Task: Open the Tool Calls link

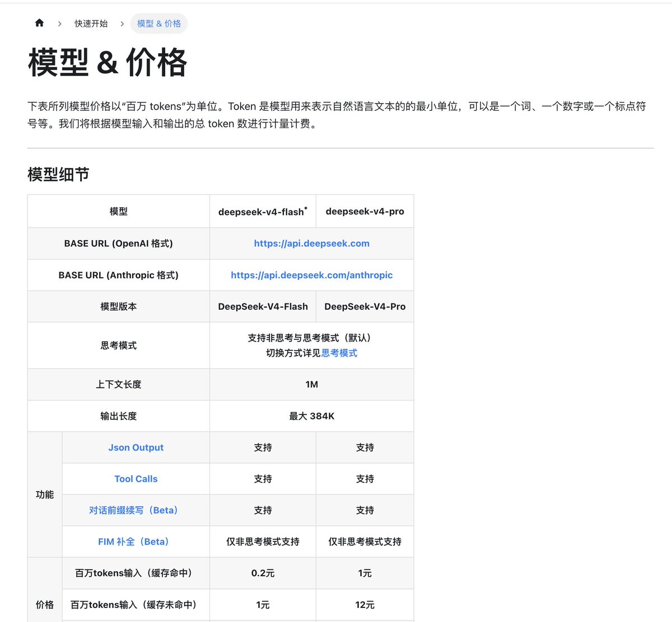Action: (136, 479)
